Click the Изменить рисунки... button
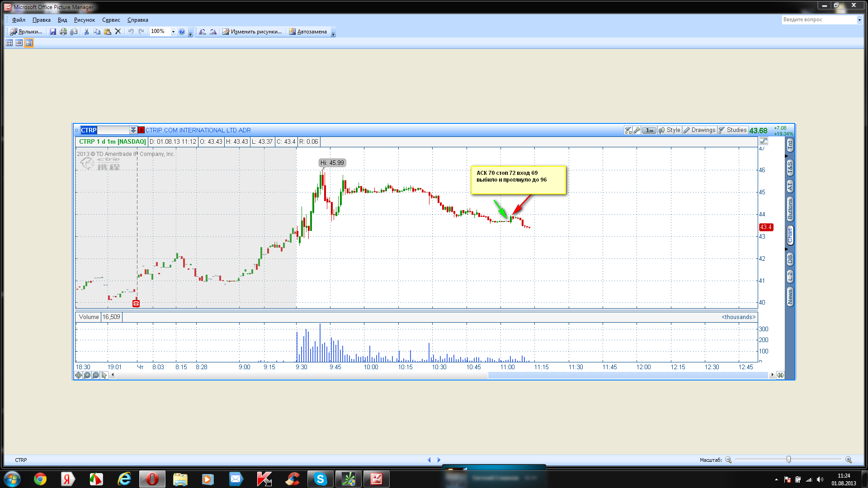The image size is (868, 488). click(x=252, y=32)
